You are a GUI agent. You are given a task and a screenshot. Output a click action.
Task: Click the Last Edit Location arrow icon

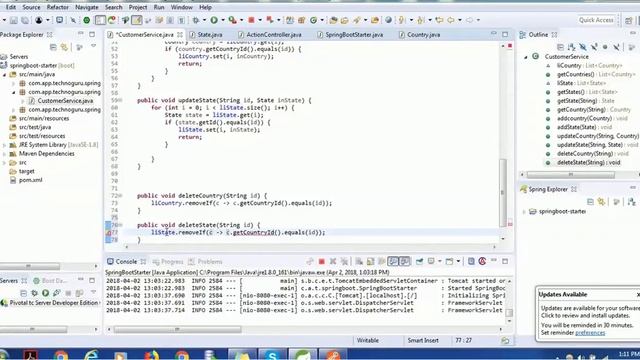click(439, 20)
